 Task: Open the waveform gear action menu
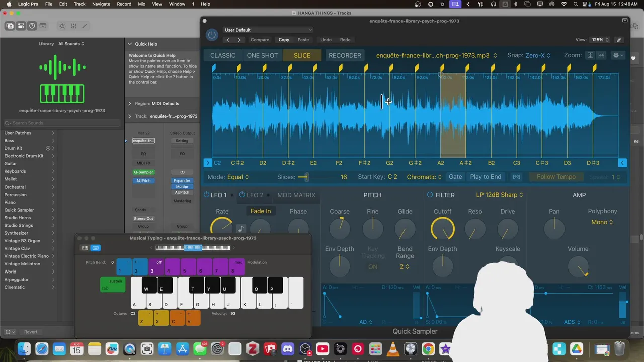coord(617,55)
